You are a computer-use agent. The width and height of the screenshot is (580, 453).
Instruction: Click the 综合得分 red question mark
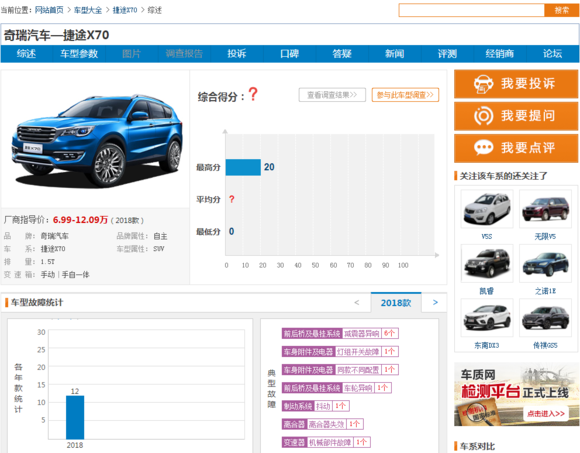[x=253, y=94]
